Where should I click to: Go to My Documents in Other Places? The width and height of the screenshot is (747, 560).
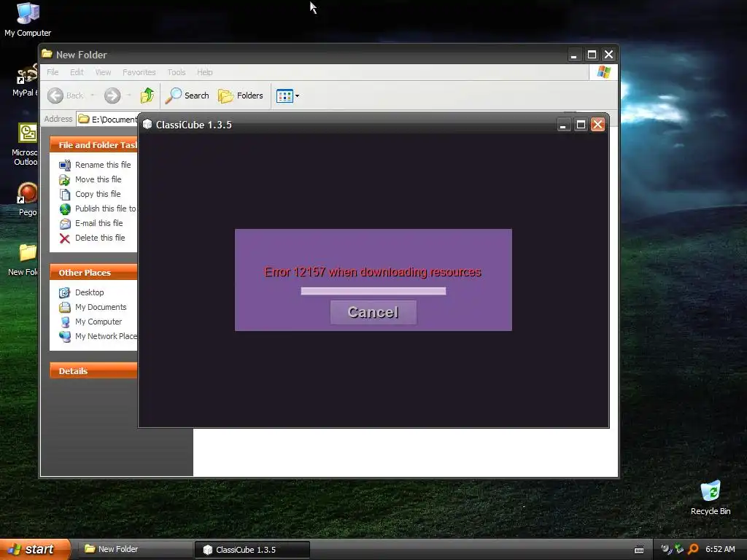pyautogui.click(x=101, y=307)
